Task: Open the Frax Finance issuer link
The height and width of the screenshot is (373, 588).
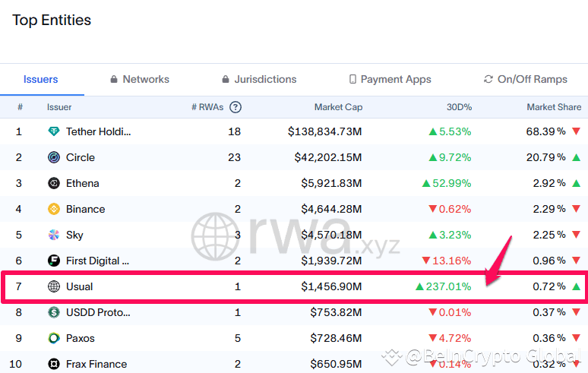Action: pyautogui.click(x=96, y=365)
